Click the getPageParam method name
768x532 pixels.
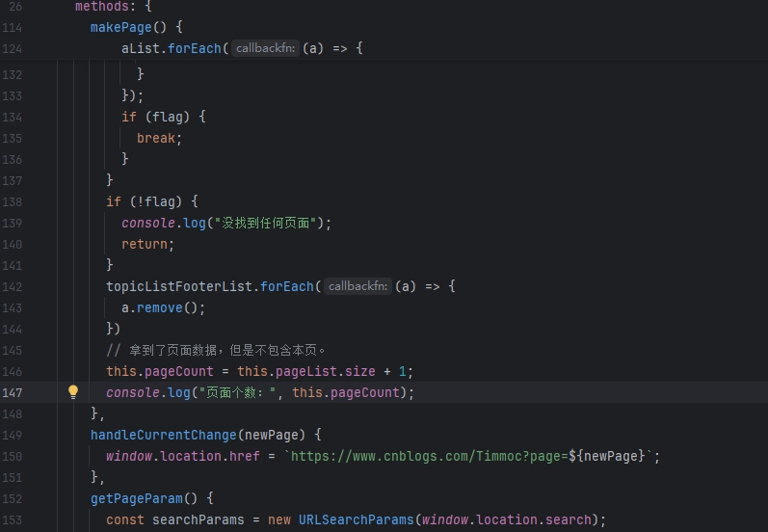point(137,498)
